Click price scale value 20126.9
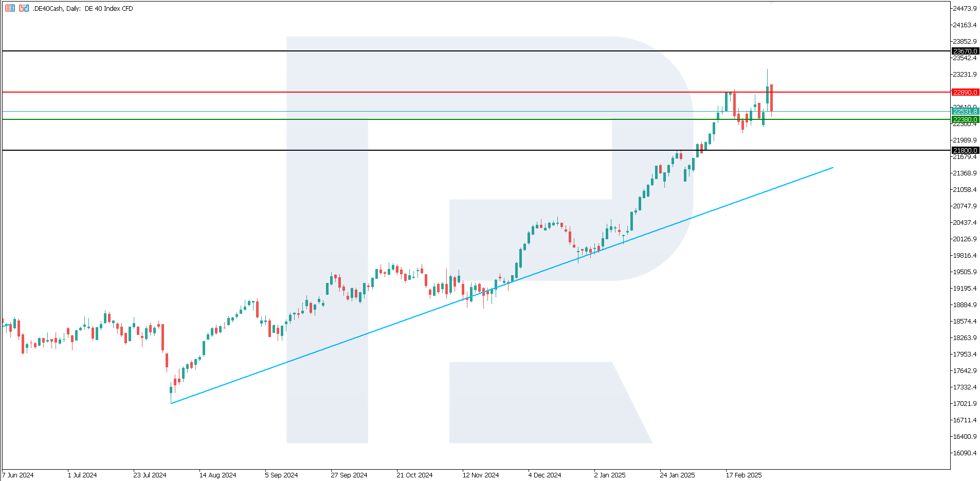The width and height of the screenshot is (980, 481). [965, 239]
